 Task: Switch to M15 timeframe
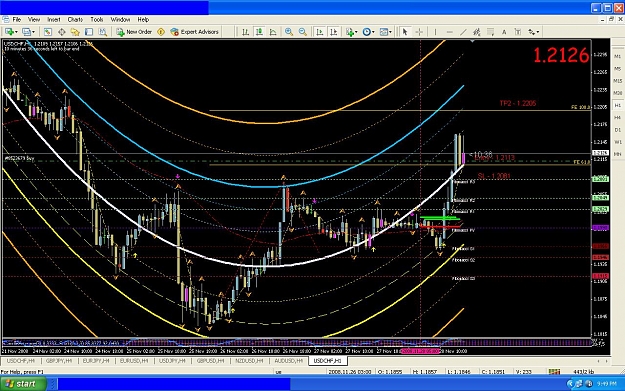coord(617,81)
